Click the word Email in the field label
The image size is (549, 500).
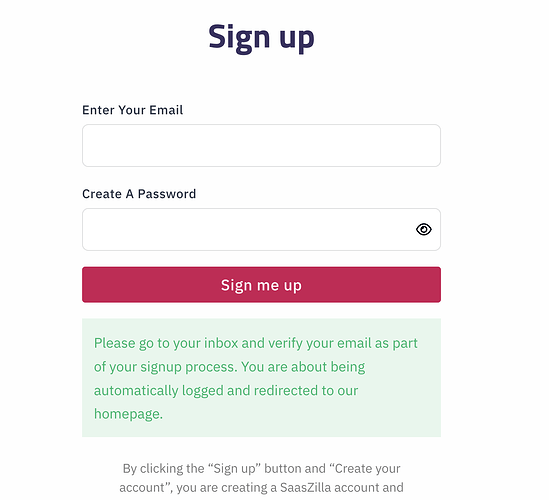166,110
